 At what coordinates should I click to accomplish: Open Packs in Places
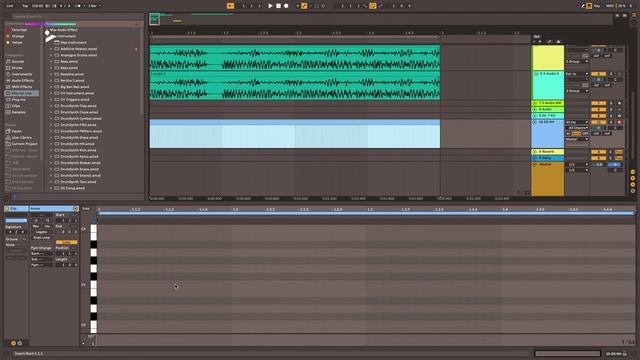point(16,131)
